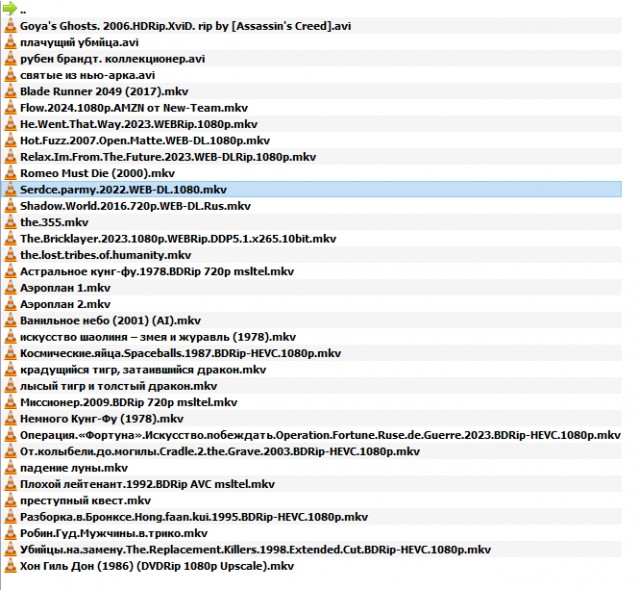Click VLC icon of Romeo Must Die file
The width and height of the screenshot is (640, 590).
(10, 173)
